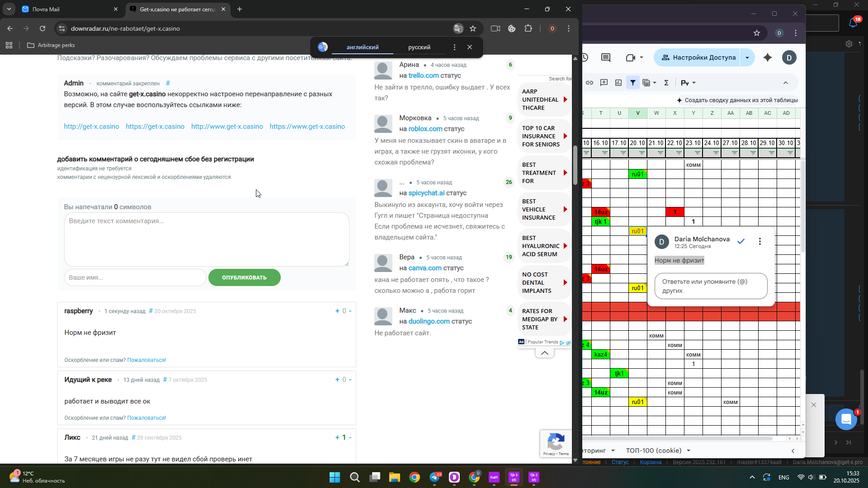Open the comments history icon in Sheets
Screen dimensions: 868x488
(x=606, y=57)
